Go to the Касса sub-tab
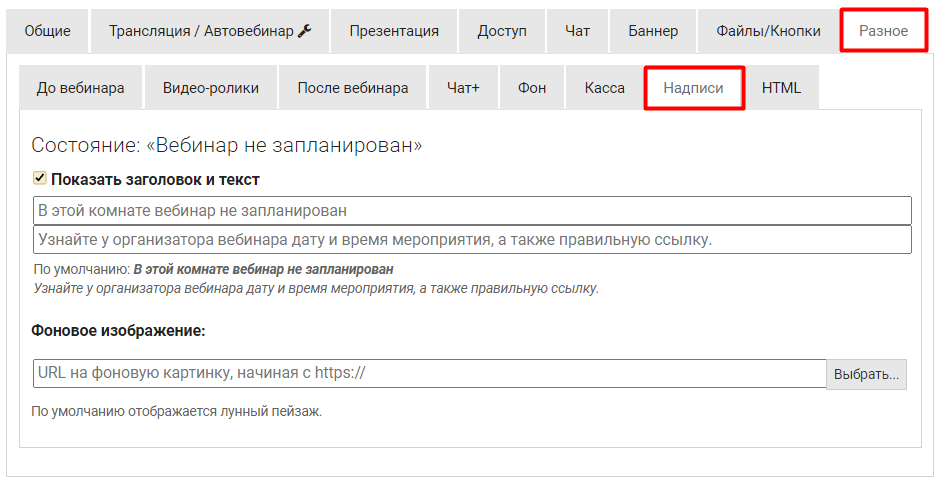The height and width of the screenshot is (483, 941). coord(605,88)
